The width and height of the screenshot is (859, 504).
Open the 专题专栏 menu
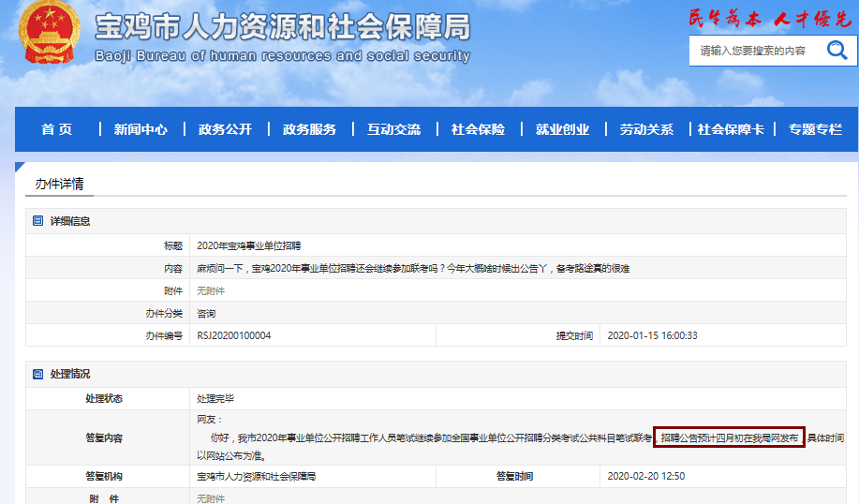[815, 129]
